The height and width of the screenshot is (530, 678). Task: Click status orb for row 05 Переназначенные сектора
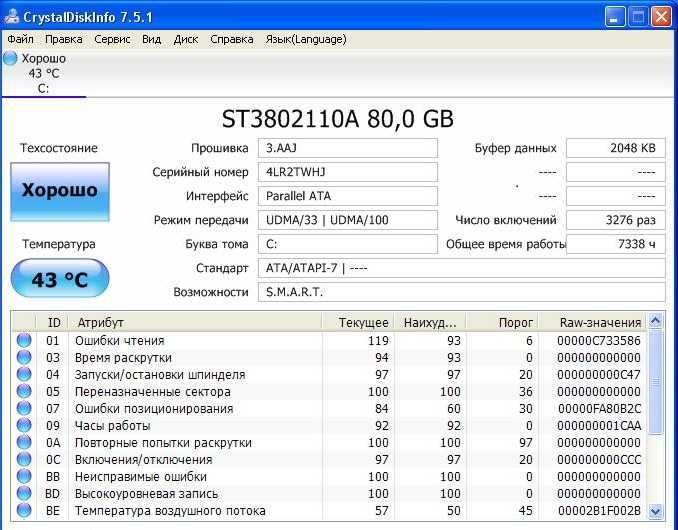click(24, 392)
